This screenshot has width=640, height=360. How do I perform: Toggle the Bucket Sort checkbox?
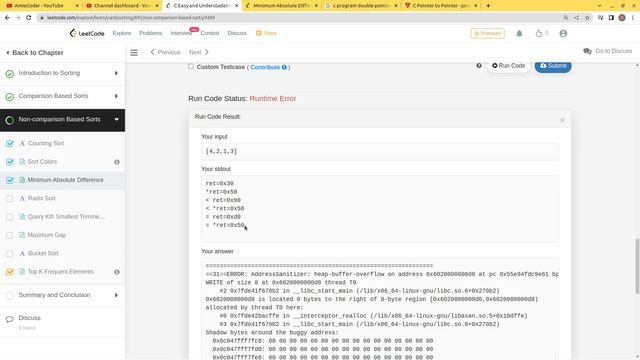coord(10,253)
